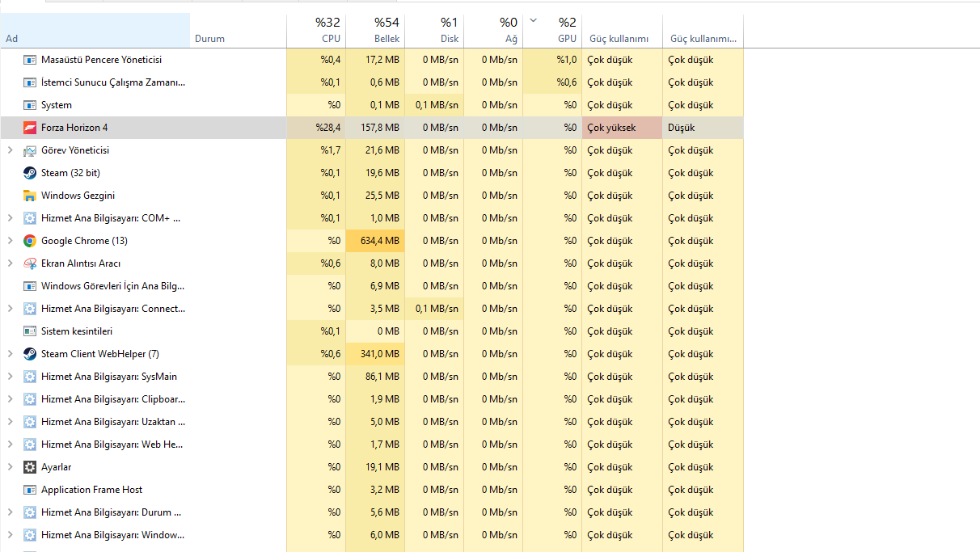The image size is (980, 552).
Task: Click the Görev Yöneticisi process icon
Action: pos(30,150)
